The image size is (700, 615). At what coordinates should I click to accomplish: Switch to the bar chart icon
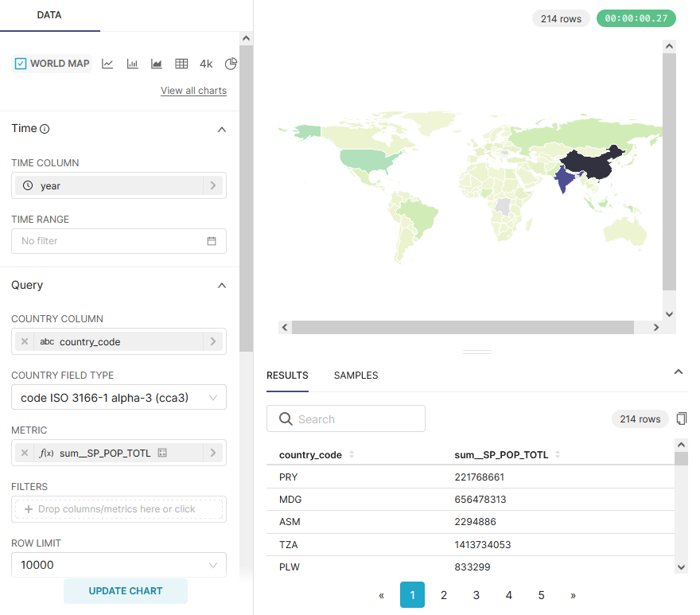click(132, 64)
